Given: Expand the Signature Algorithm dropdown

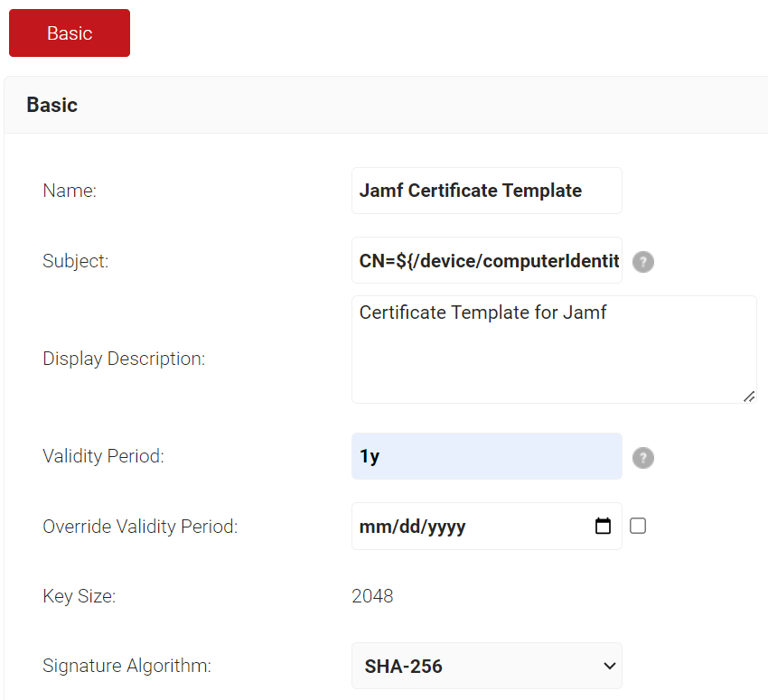Looking at the screenshot, I should click(486, 666).
